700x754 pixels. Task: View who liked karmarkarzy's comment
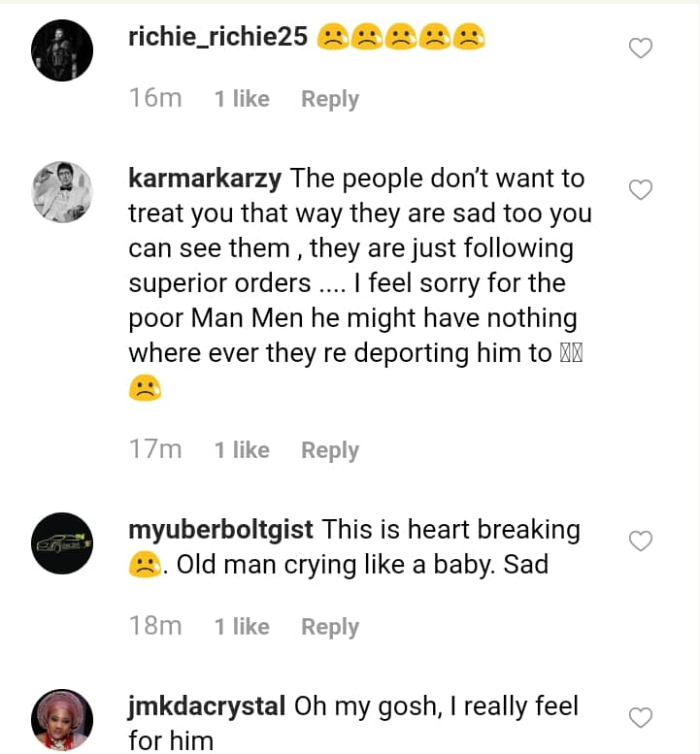pyautogui.click(x=242, y=450)
